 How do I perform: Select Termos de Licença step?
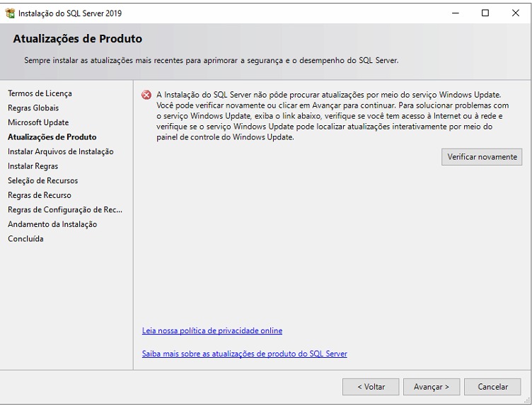(40, 93)
